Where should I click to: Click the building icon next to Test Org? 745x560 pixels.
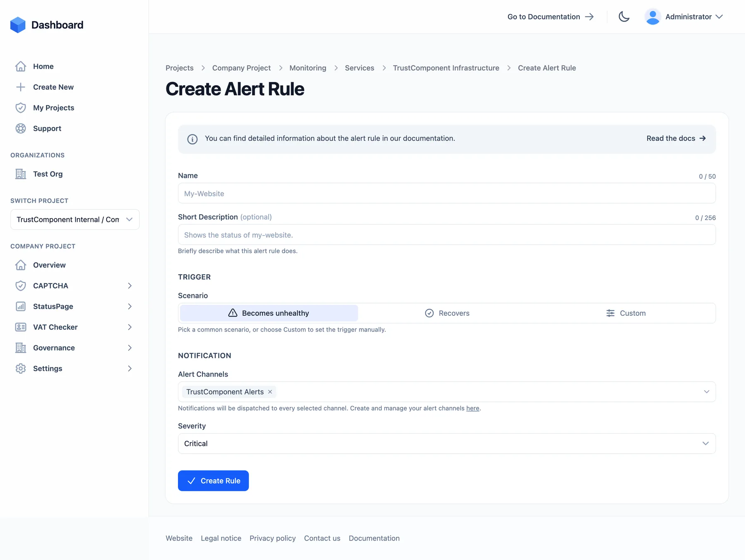pos(21,174)
